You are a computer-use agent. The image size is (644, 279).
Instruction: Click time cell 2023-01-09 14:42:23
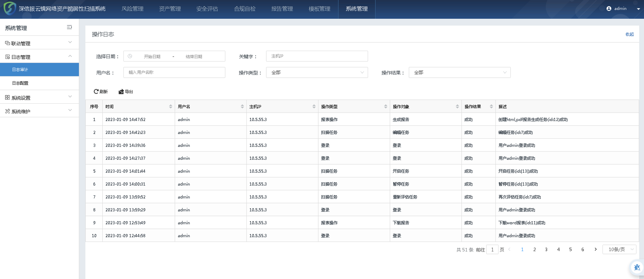click(x=125, y=133)
